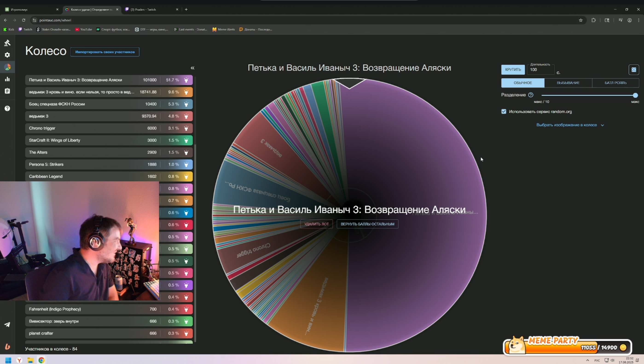Open the auction gavel sidebar icon
Image resolution: width=644 pixels, height=364 pixels.
7,43
